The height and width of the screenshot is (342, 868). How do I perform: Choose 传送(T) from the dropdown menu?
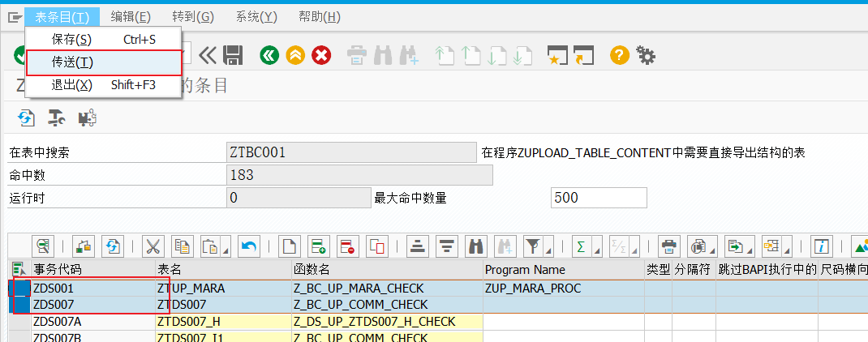coord(104,62)
